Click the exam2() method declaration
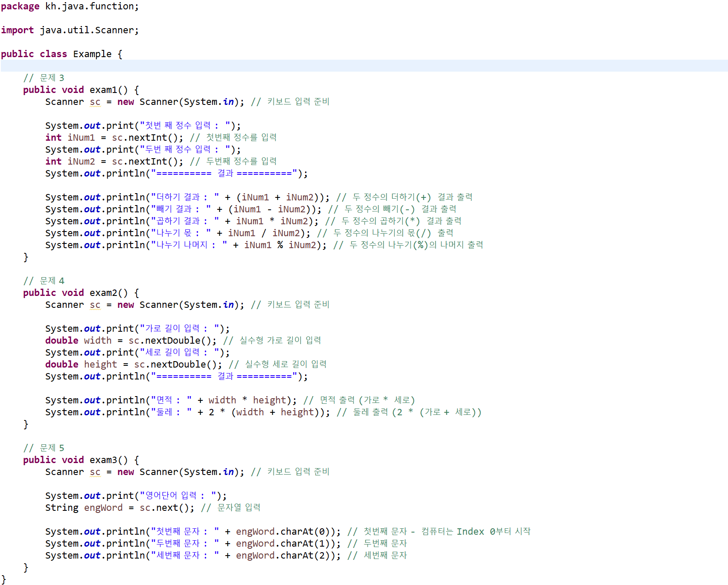Image resolution: width=728 pixels, height=585 pixels. point(81,293)
